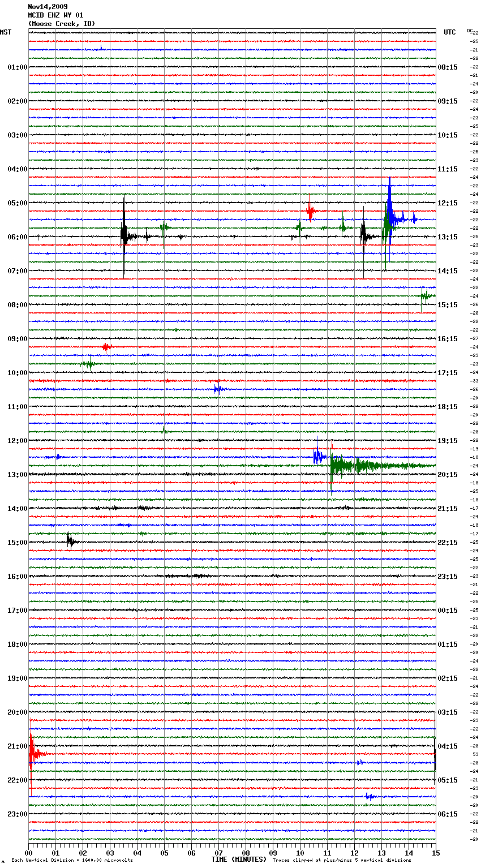The height and width of the screenshot is (868, 481).
Task: Click the vertical division 1600.00 microvolts note
Action: coord(72,860)
